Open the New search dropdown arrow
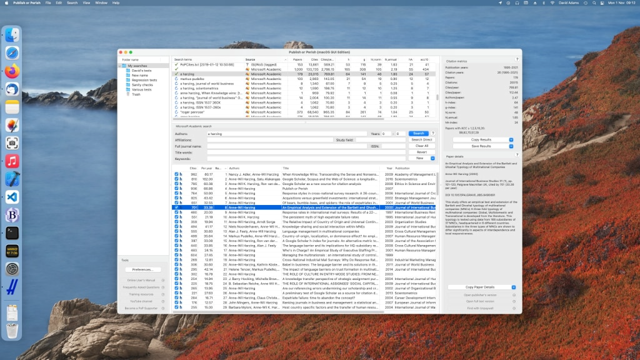Image resolution: width=640 pixels, height=360 pixels. 433,158
